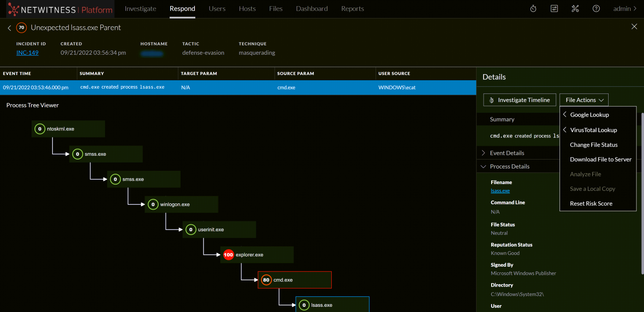Switch to the Investigate tab

coord(140,8)
